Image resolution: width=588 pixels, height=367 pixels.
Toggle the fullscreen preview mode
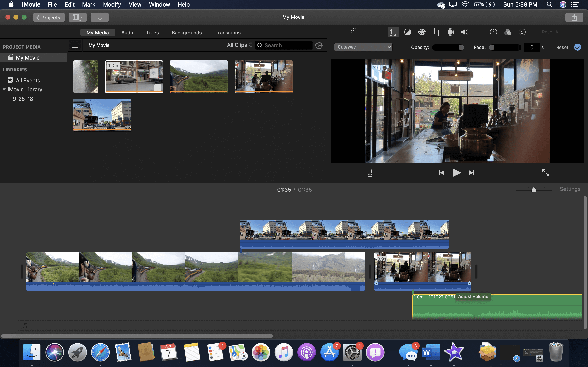pyautogui.click(x=546, y=172)
